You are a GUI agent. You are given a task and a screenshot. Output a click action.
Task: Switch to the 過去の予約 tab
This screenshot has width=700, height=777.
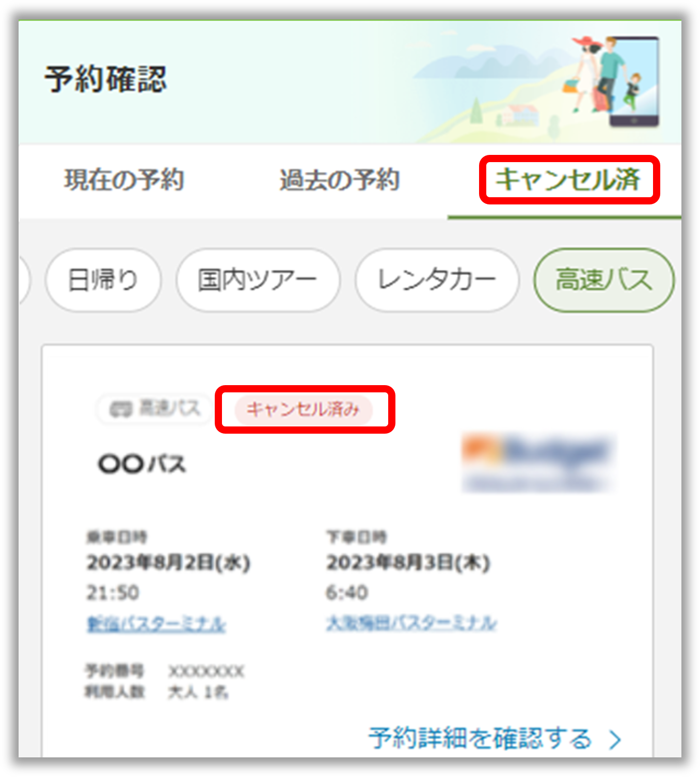(x=339, y=180)
